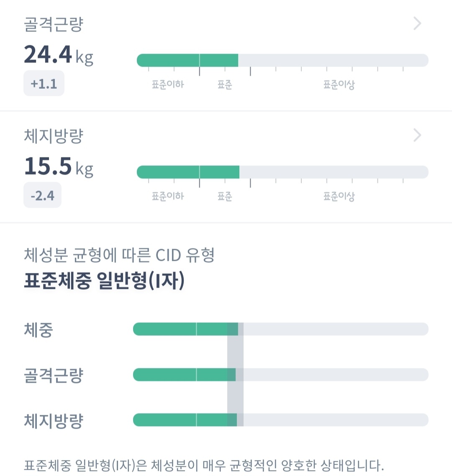This screenshot has height=476, width=452.
Task: Tap the 골격근량 heading above 24.4 kg
Action: pyautogui.click(x=54, y=24)
